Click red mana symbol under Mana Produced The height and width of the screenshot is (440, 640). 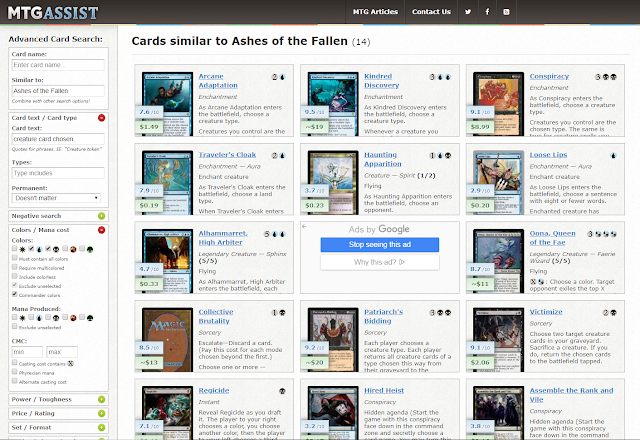[x=73, y=318]
